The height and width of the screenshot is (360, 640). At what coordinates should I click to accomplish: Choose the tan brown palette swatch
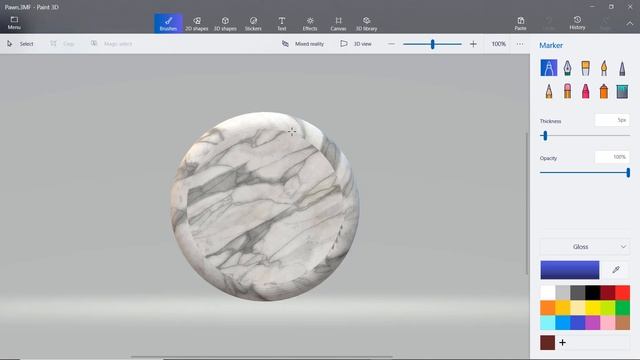pyautogui.click(x=622, y=323)
